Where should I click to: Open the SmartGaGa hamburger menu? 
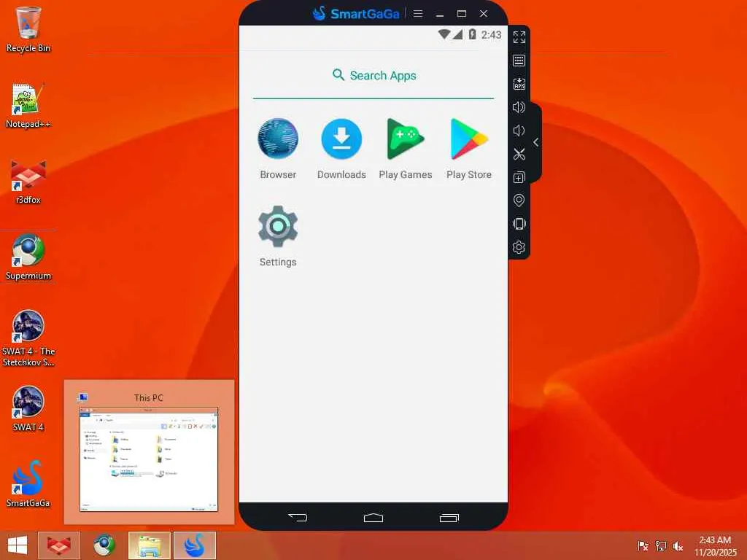tap(418, 14)
